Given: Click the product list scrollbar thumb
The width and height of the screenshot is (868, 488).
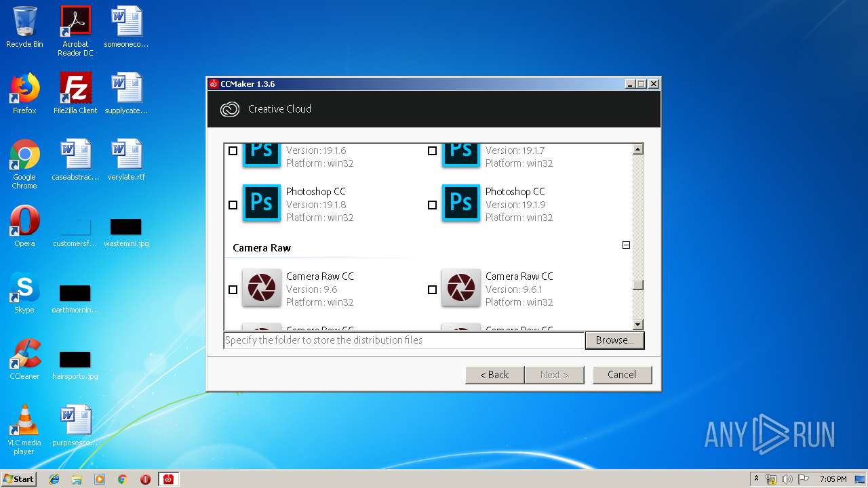Looking at the screenshot, I should pos(638,285).
